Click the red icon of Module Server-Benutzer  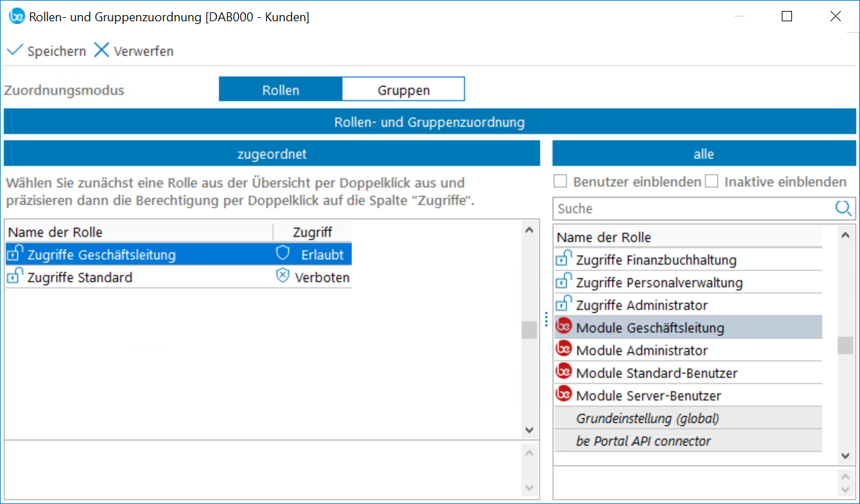pyautogui.click(x=563, y=394)
